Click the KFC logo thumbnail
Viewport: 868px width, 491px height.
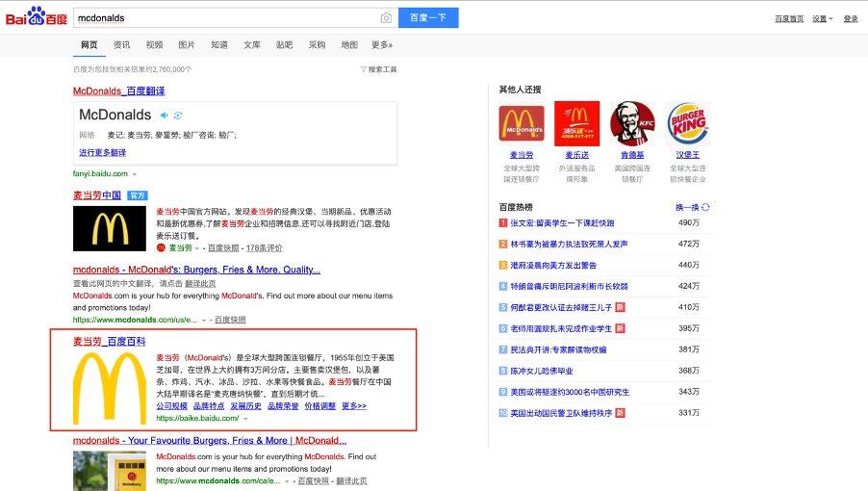[632, 123]
